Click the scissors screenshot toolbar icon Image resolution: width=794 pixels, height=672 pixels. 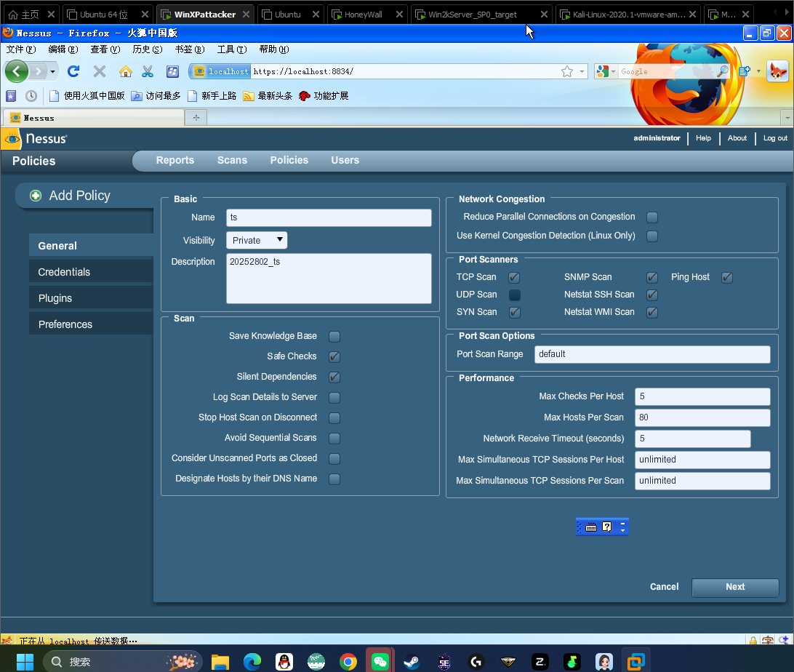point(148,71)
